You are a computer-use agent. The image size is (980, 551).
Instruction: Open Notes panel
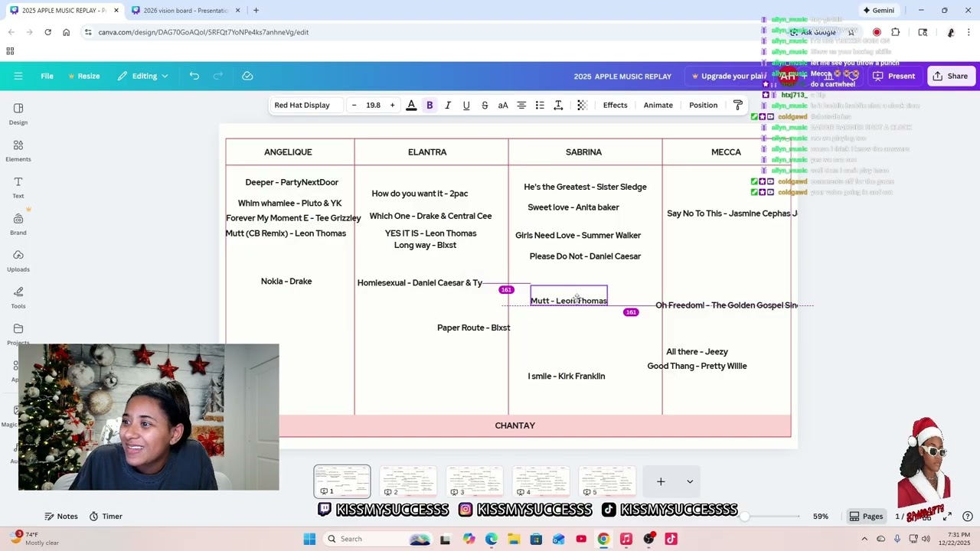pos(61,516)
